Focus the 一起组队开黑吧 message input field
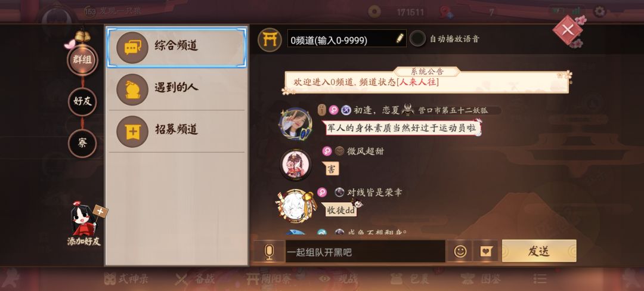The height and width of the screenshot is (291, 644). [x=365, y=252]
